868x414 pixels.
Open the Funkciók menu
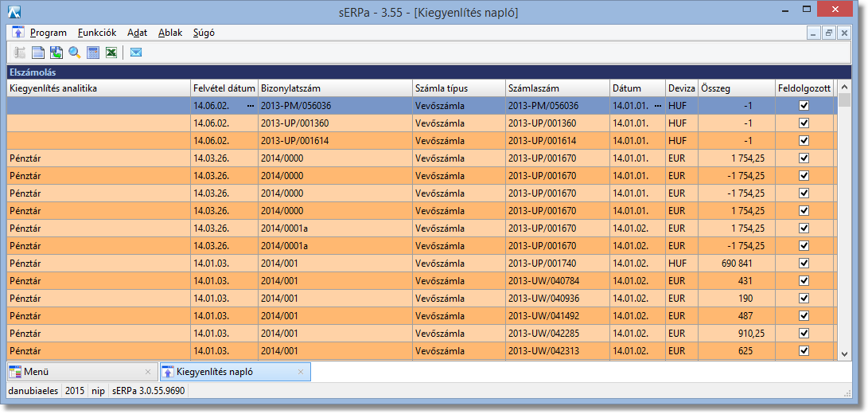(x=97, y=33)
